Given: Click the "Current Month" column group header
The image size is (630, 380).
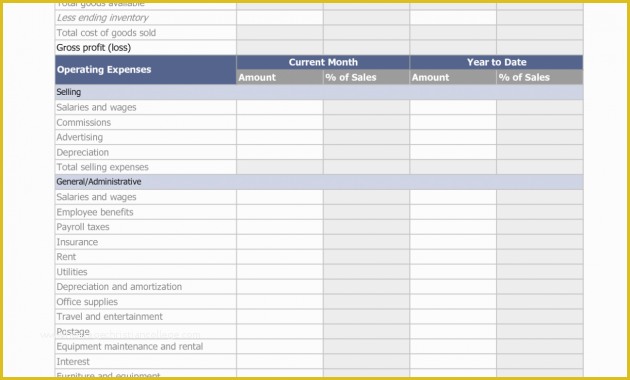Looking at the screenshot, I should pos(323,62).
